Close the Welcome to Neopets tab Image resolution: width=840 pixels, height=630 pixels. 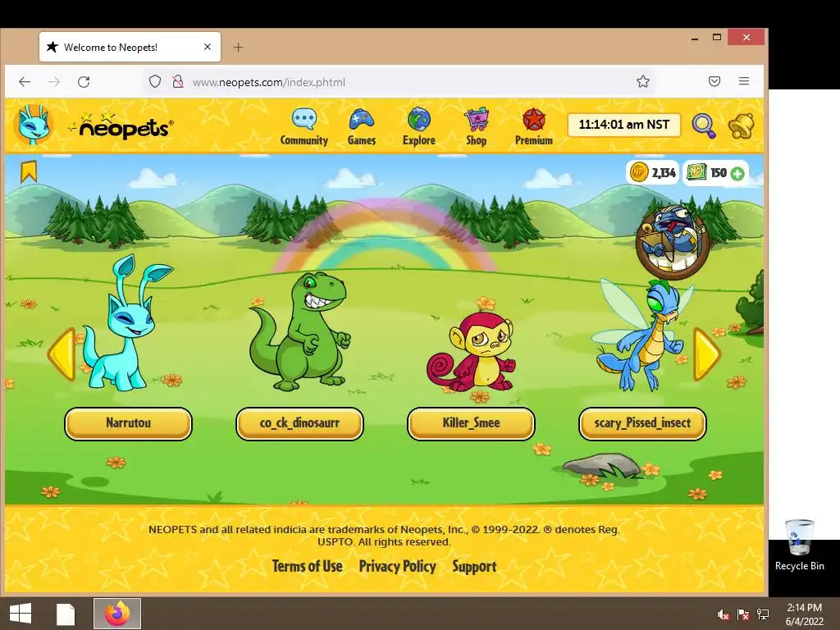[x=208, y=47]
